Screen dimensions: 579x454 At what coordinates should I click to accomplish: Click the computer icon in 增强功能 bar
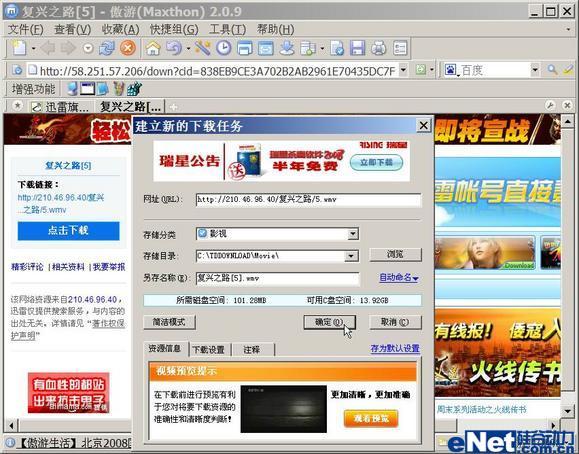(x=72, y=89)
